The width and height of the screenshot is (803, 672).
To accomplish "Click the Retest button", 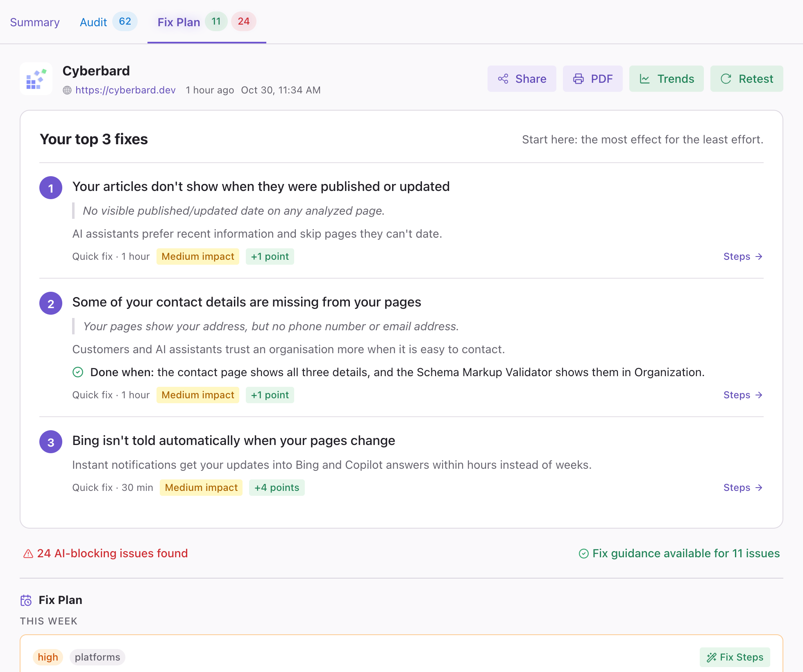I will (746, 79).
